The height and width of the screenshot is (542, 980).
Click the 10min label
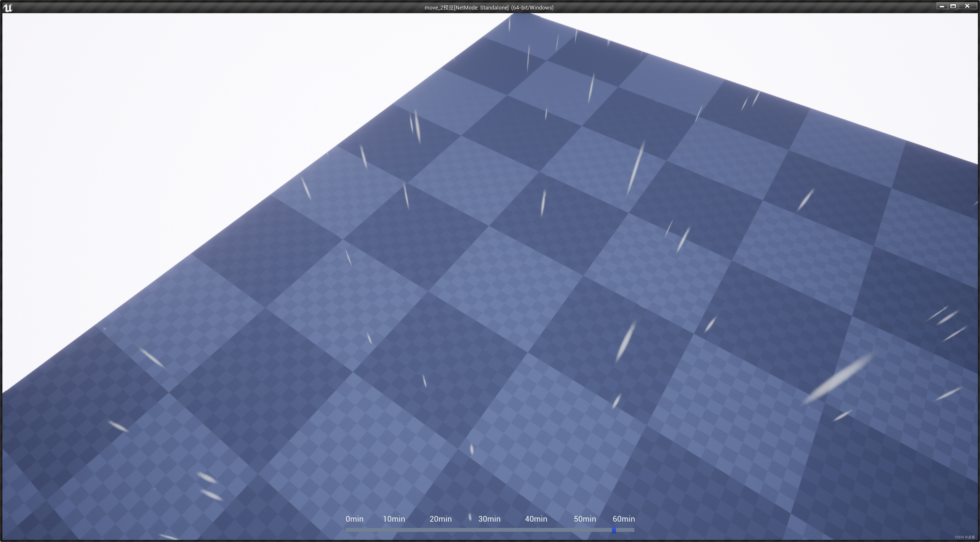394,519
